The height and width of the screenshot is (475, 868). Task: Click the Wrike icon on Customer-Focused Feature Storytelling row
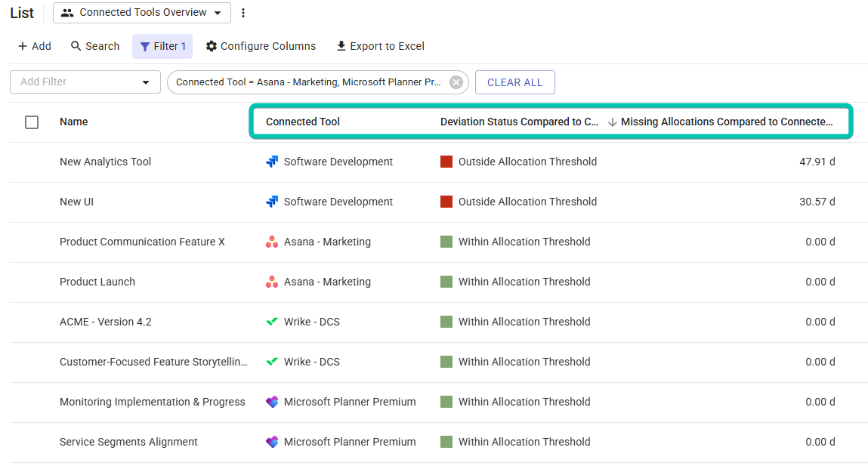pos(271,362)
